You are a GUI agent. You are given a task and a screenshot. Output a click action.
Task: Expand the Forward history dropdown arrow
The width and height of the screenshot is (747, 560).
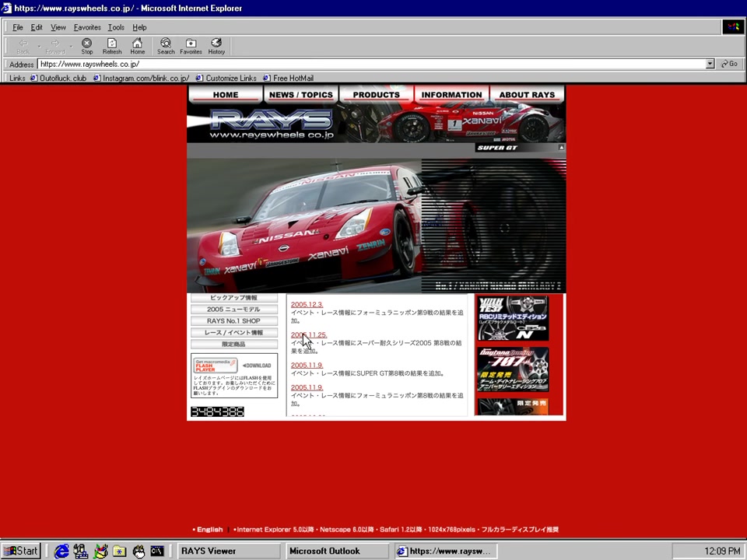[71, 46]
